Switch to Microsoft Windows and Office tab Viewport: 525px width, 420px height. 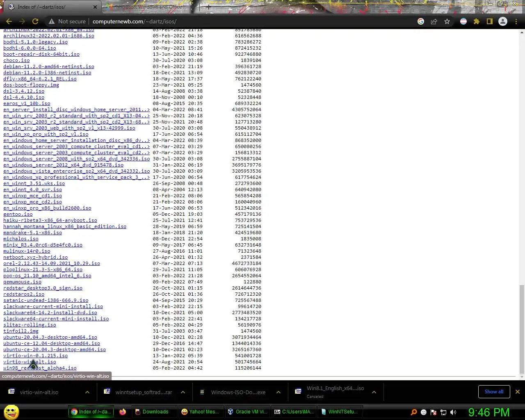click(x=148, y=7)
